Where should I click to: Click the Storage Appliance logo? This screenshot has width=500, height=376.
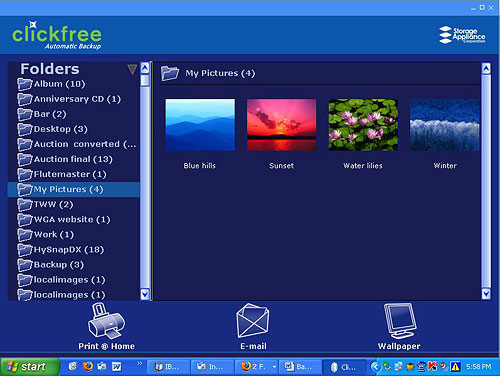coord(462,35)
